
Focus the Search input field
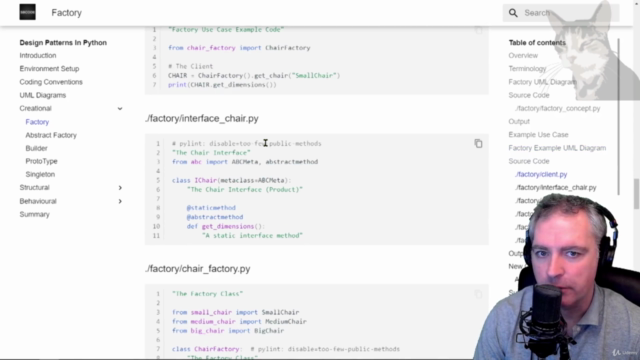coord(561,13)
